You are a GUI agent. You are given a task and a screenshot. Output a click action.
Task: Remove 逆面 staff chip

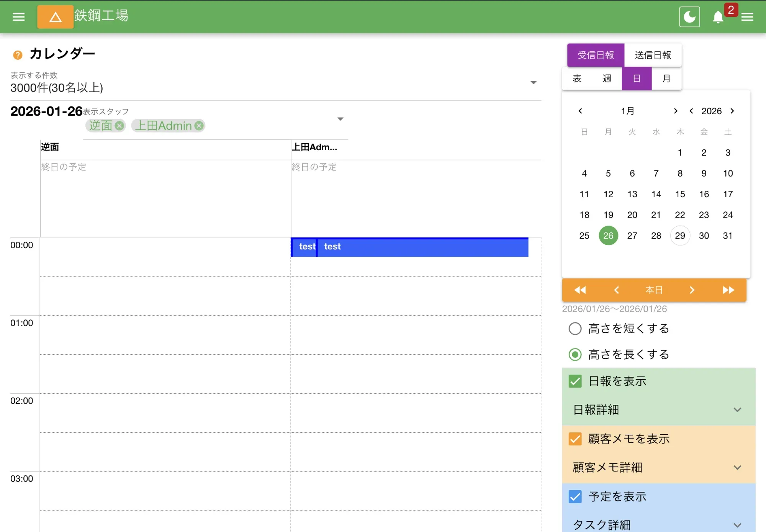(119, 126)
